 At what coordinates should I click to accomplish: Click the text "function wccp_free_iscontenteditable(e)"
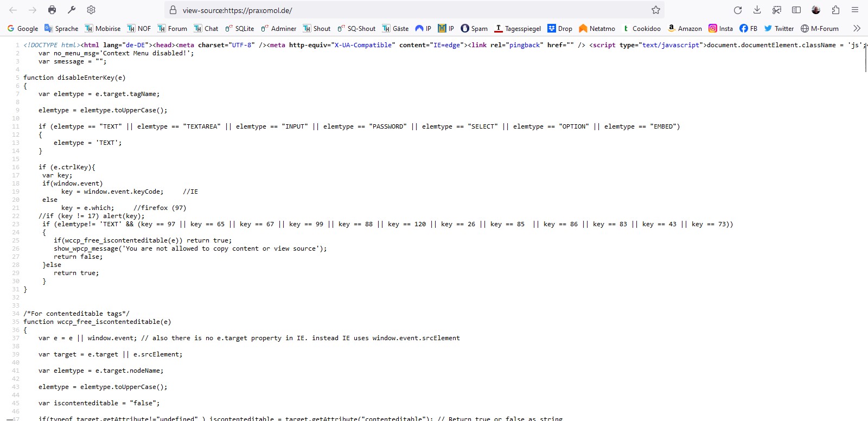97,322
